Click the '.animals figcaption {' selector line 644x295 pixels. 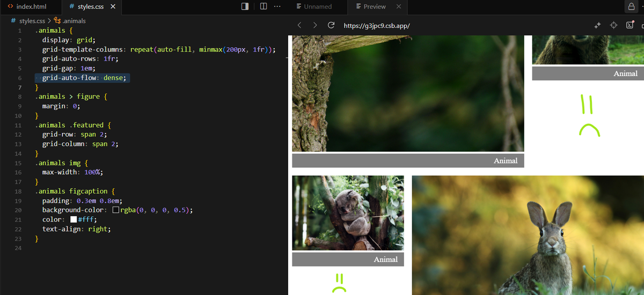coord(75,191)
